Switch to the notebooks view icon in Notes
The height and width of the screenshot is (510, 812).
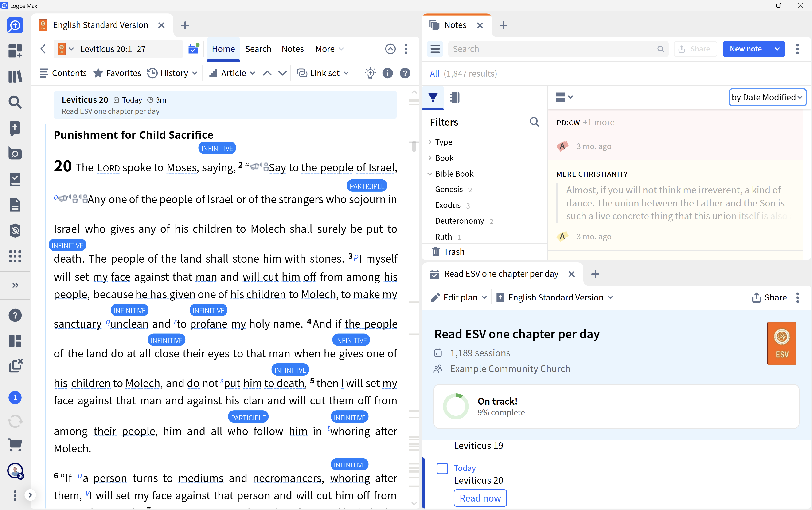(455, 98)
